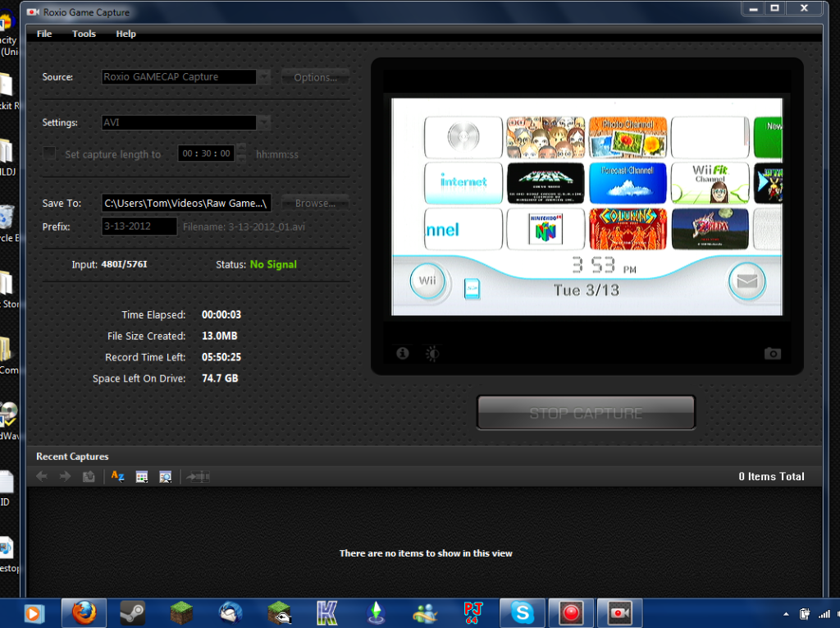The image size is (840, 628).
Task: Open the A-Z sort dropdown icon
Action: [117, 476]
